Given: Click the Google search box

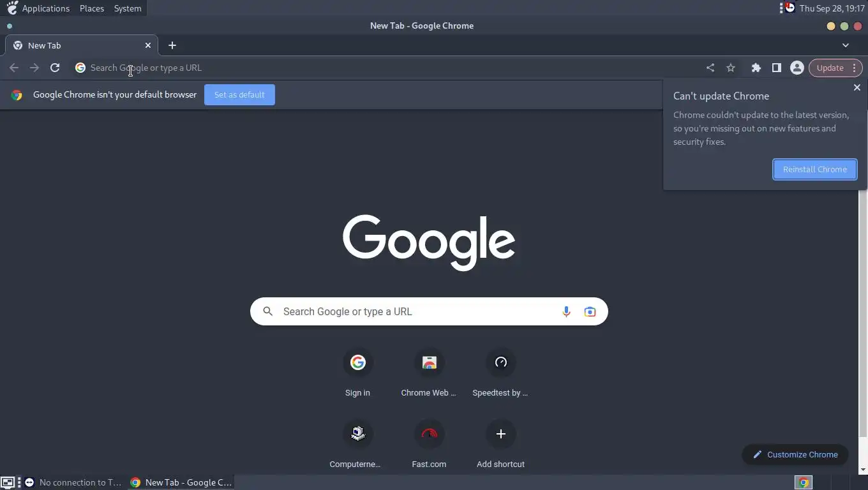Looking at the screenshot, I should (x=429, y=311).
